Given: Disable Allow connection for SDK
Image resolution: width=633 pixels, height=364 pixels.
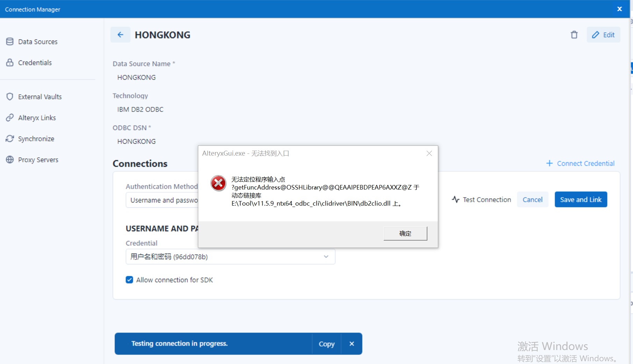Looking at the screenshot, I should pyautogui.click(x=129, y=280).
